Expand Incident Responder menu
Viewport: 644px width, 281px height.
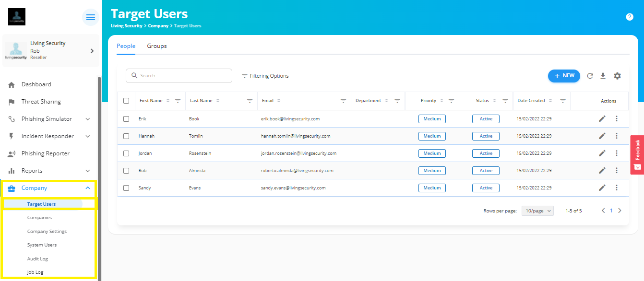click(x=87, y=136)
